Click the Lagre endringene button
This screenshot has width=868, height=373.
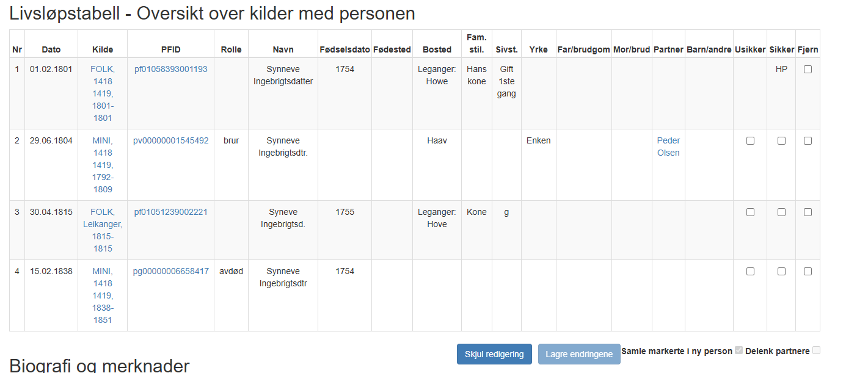(x=579, y=354)
